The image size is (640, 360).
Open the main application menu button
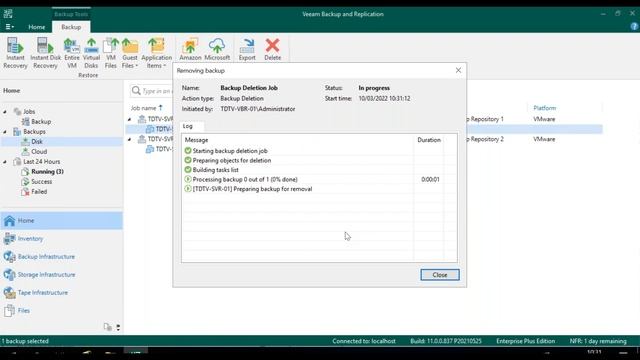tap(9, 27)
